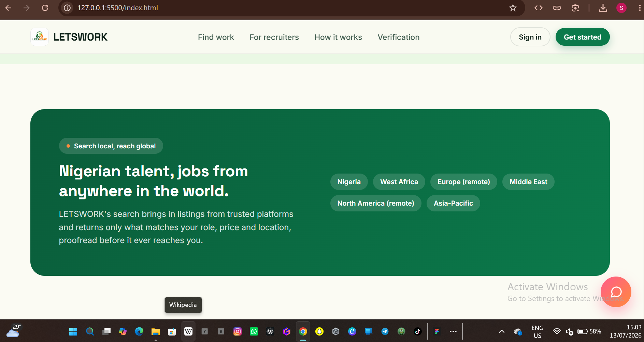
Task: Open the profile avatar S
Action: [x=621, y=8]
